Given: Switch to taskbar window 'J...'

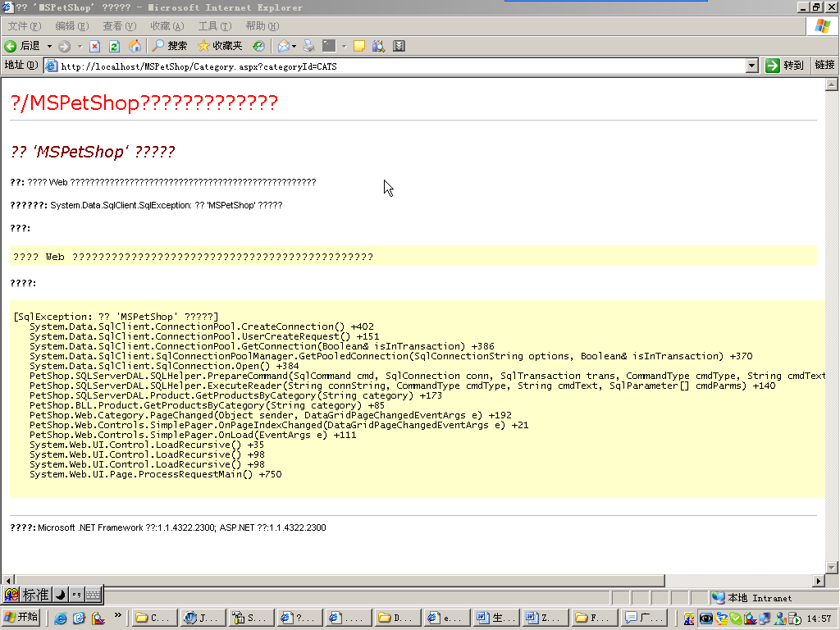Looking at the screenshot, I should coord(202,618).
